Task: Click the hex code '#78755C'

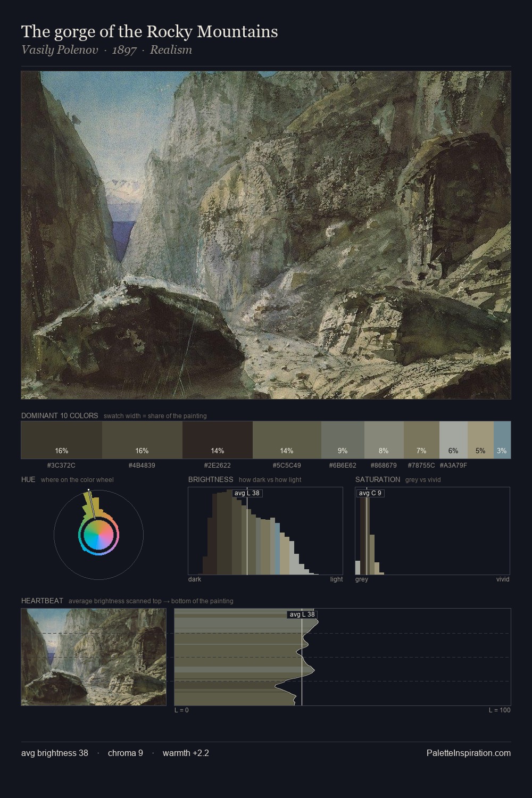Action: point(421,465)
